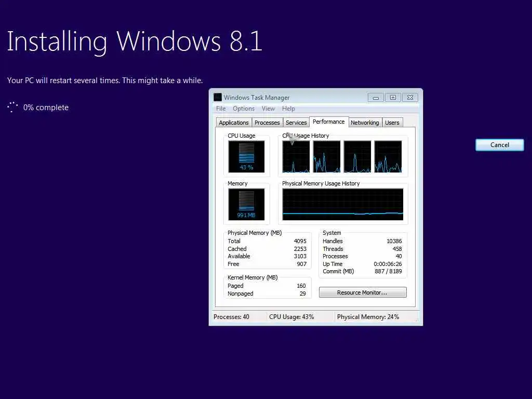532x399 pixels.
Task: Cancel the Windows 8.1 installation
Action: tap(499, 145)
